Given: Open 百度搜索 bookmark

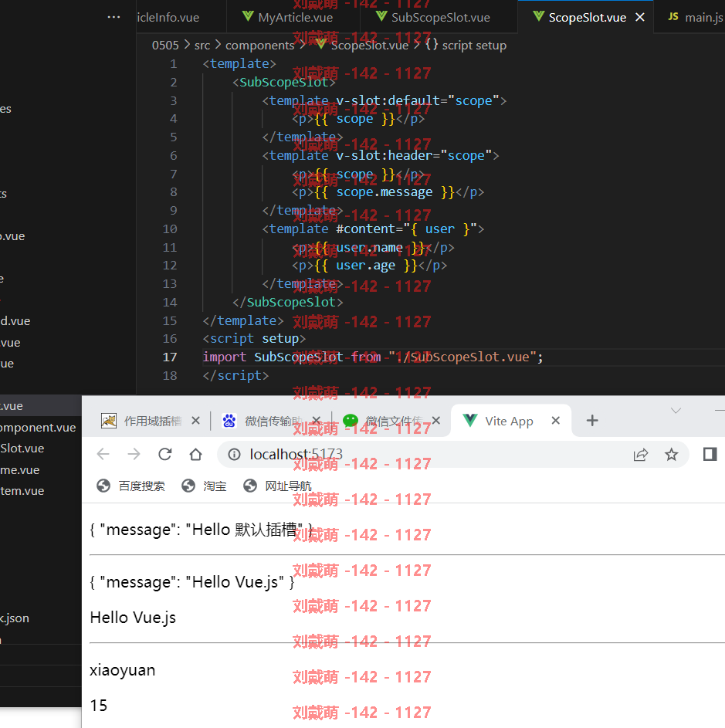Looking at the screenshot, I should [130, 486].
